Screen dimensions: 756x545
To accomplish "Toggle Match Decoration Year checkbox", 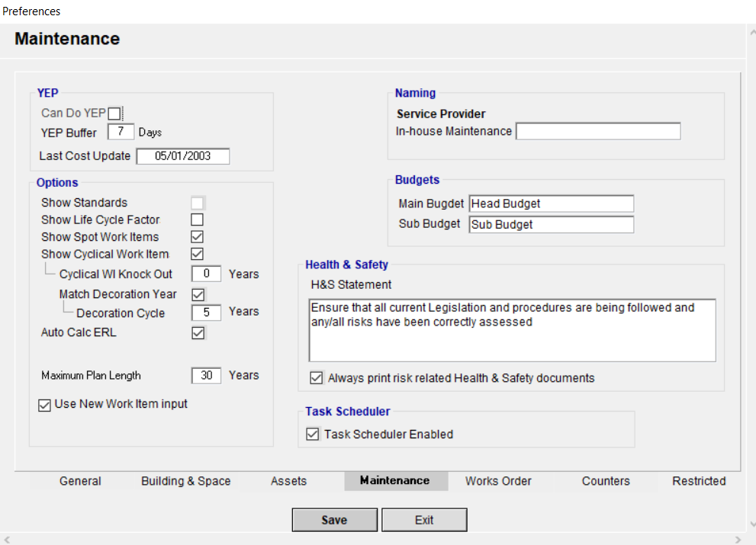I will coord(198,294).
